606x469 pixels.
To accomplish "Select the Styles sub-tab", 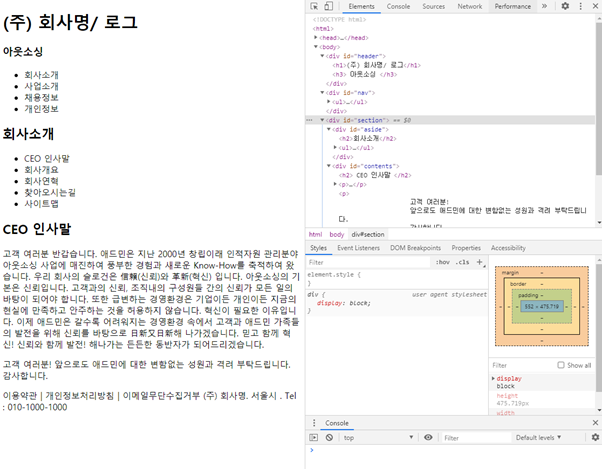I will (318, 248).
